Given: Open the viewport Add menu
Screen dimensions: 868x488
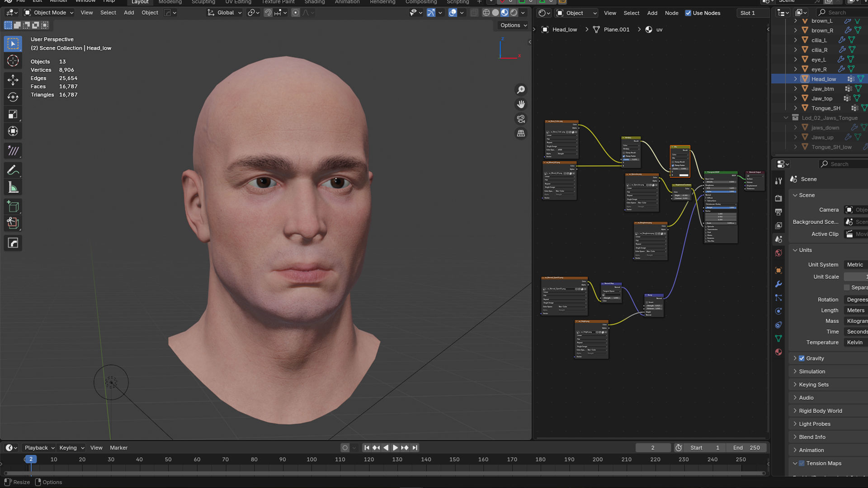Looking at the screenshot, I should (x=129, y=13).
